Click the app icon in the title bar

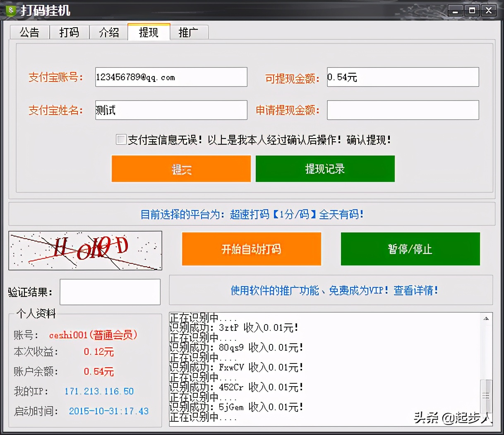click(11, 10)
